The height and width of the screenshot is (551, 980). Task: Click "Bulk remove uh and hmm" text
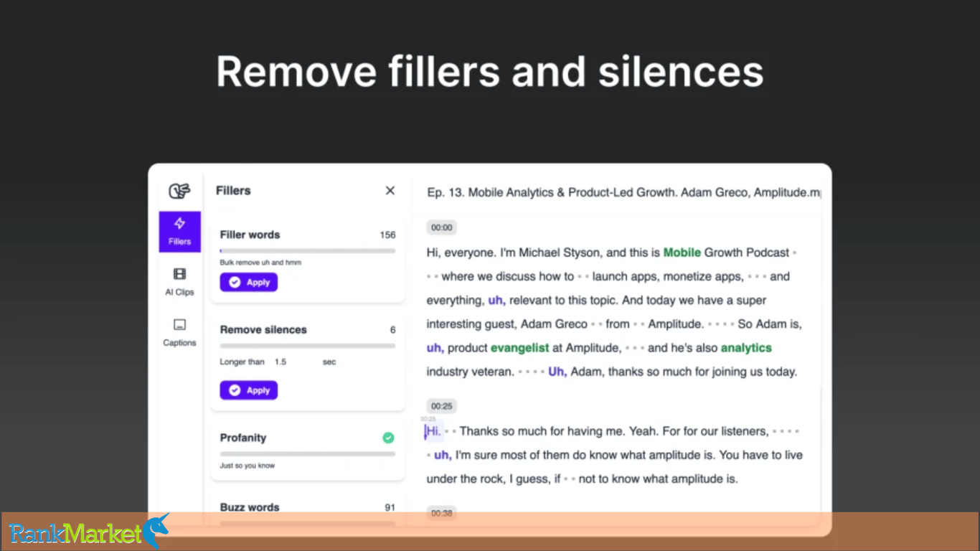coord(260,263)
